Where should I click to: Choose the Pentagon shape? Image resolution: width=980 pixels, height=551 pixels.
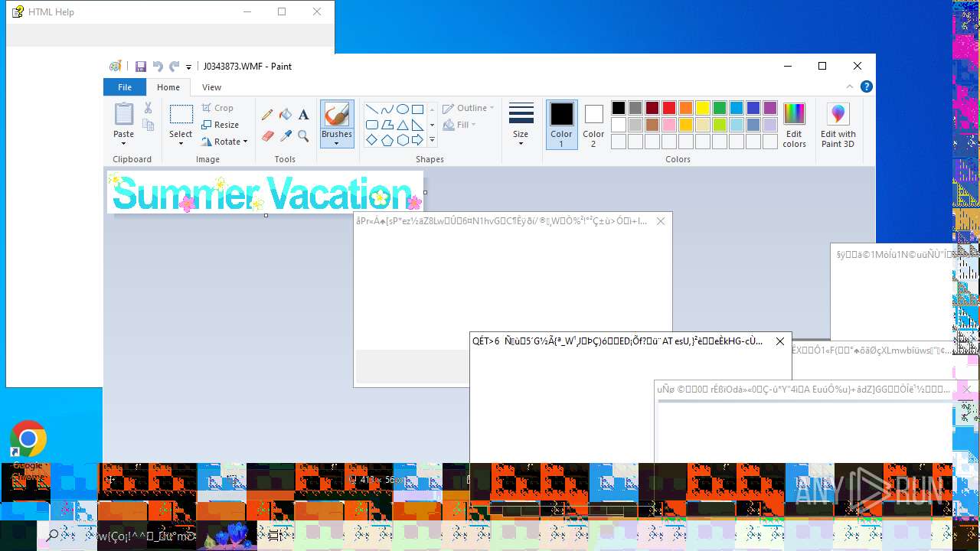click(x=387, y=140)
